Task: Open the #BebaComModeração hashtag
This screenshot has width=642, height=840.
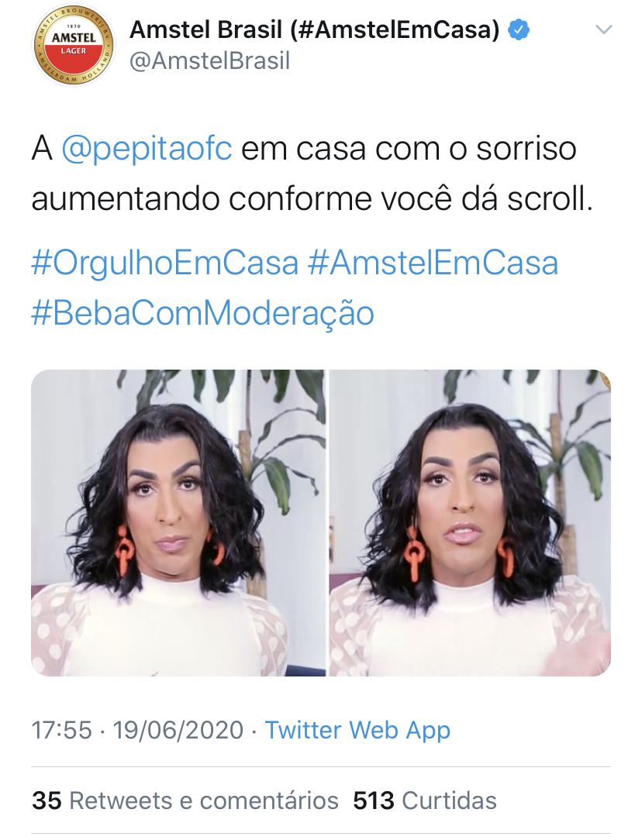Action: 202,313
